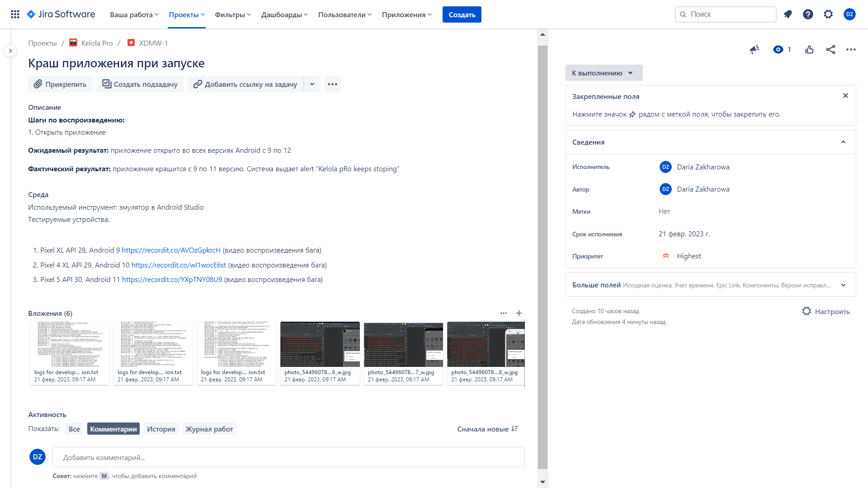Open attachments options three-dots menu

pos(504,313)
